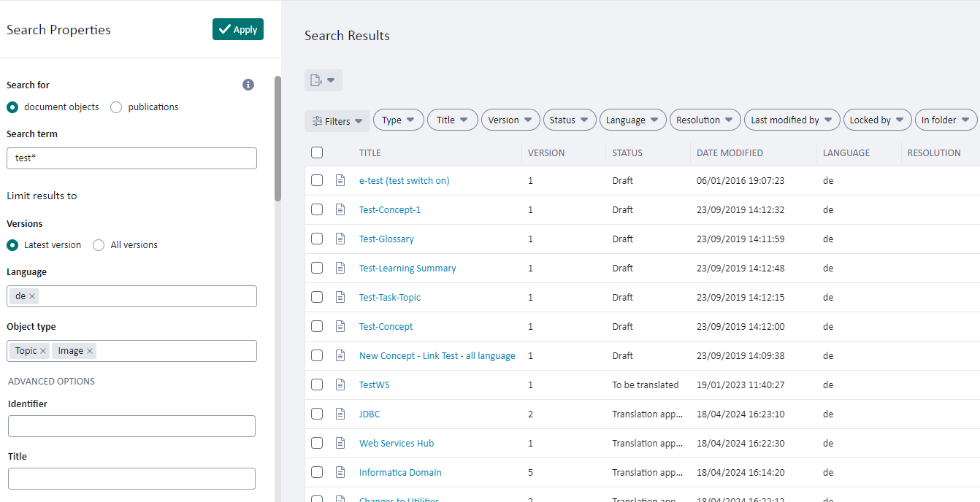Open the Title filter dropdown
This screenshot has width=980, height=502.
click(453, 120)
